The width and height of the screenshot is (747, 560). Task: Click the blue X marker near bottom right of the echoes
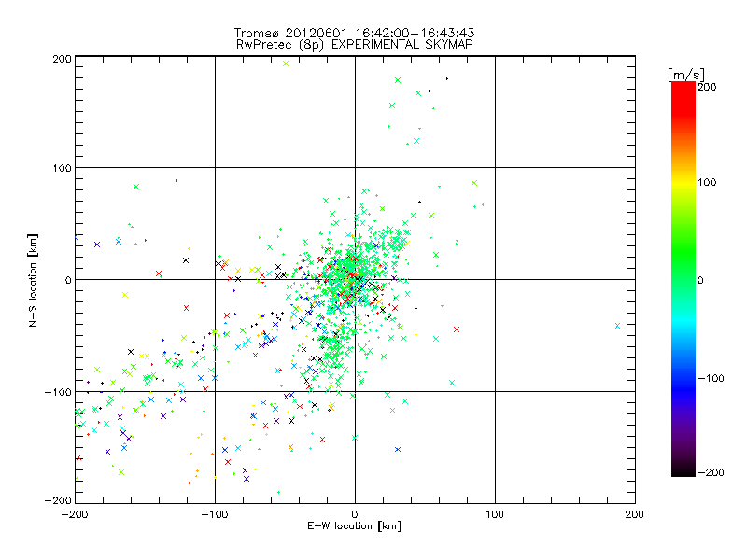(x=398, y=450)
